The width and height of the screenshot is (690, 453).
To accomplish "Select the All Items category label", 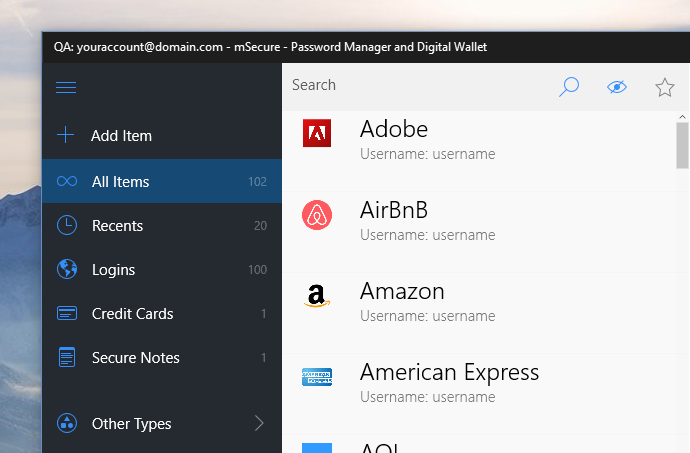I will [121, 181].
